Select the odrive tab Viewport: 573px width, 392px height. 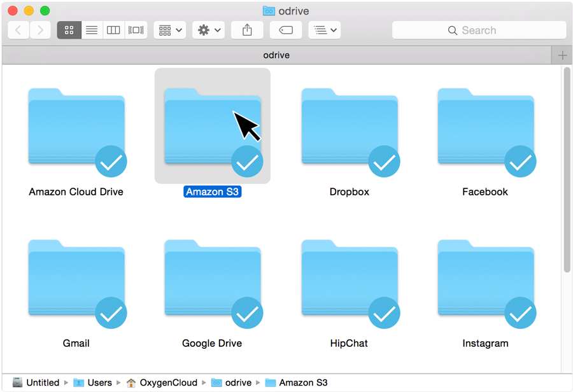pyautogui.click(x=276, y=55)
